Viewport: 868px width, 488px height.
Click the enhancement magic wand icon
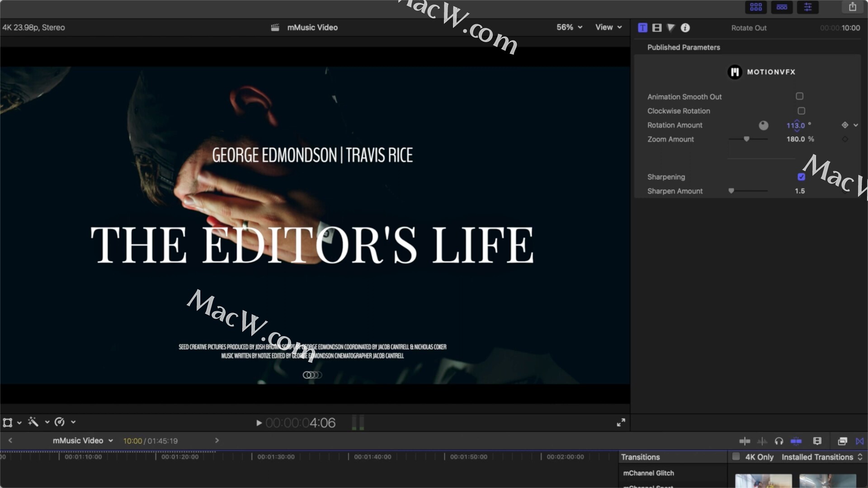[x=33, y=422]
